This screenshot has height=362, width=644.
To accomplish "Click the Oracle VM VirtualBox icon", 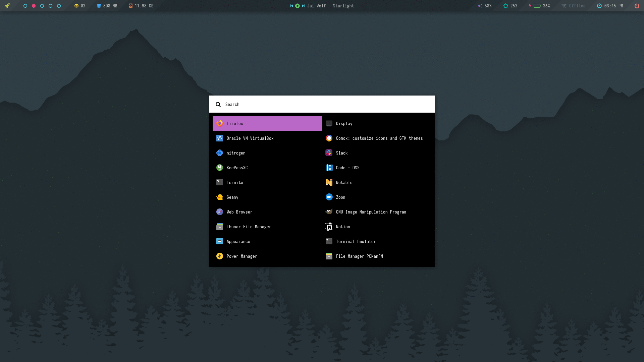I will (220, 138).
